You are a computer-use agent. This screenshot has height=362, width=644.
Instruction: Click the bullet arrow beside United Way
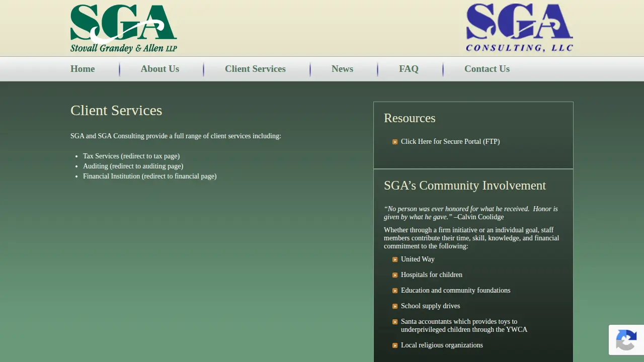395,259
